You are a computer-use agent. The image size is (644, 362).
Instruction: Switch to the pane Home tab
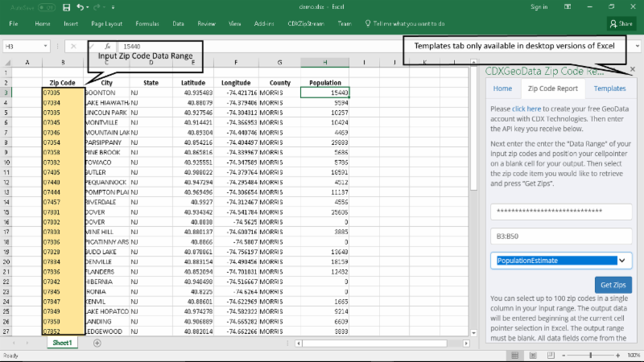(x=502, y=88)
